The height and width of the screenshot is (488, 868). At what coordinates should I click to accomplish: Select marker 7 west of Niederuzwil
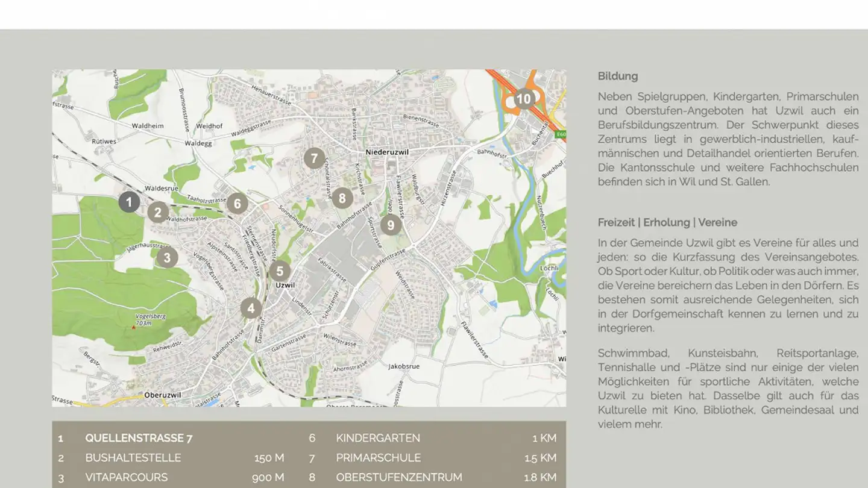[x=314, y=158]
